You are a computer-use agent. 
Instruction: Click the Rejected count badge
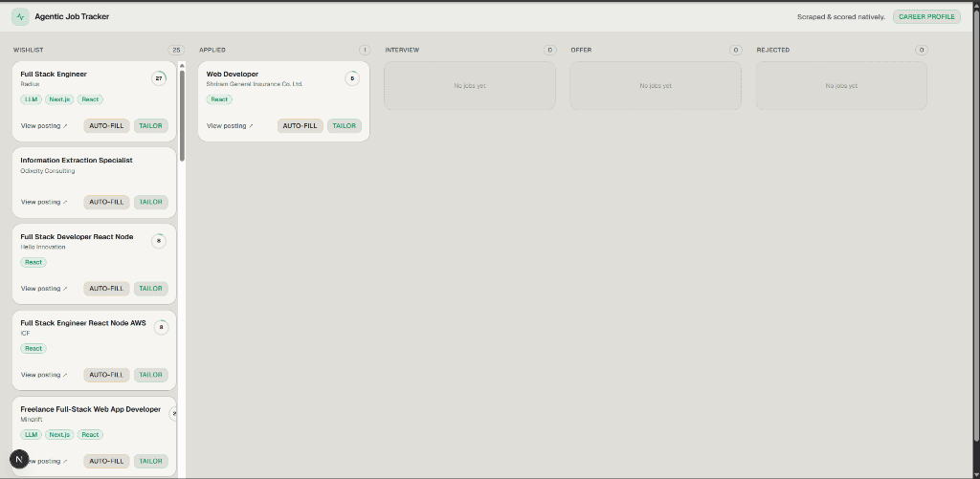click(922, 50)
